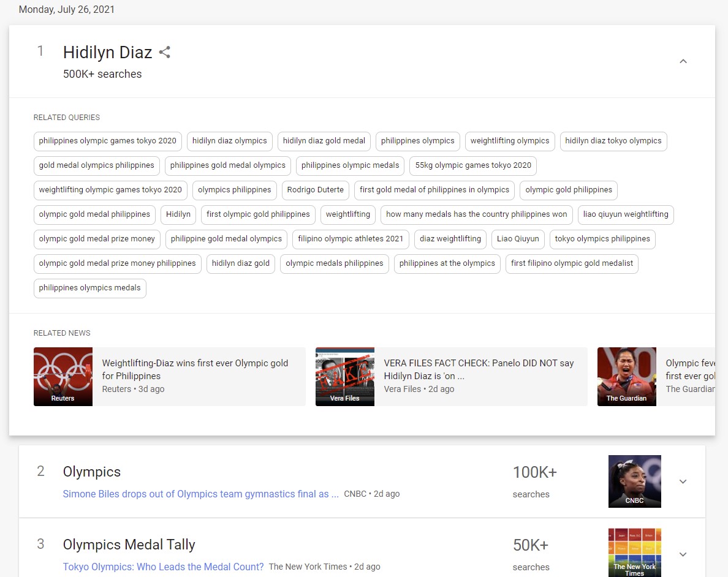Open query 'philippines olympic games tokyo 2020'

(108, 141)
